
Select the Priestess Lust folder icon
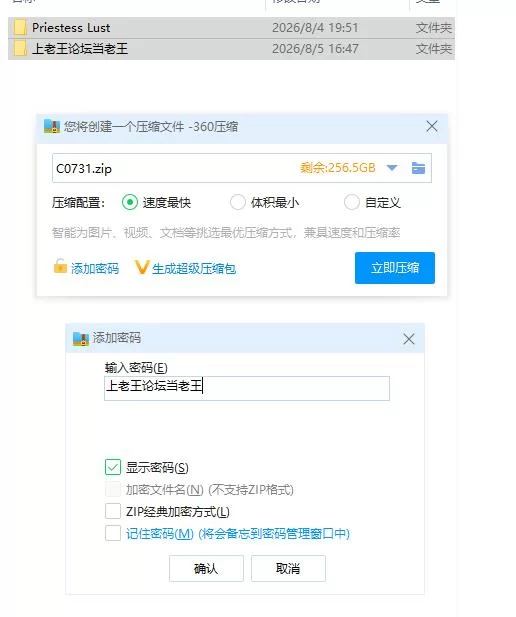point(20,28)
